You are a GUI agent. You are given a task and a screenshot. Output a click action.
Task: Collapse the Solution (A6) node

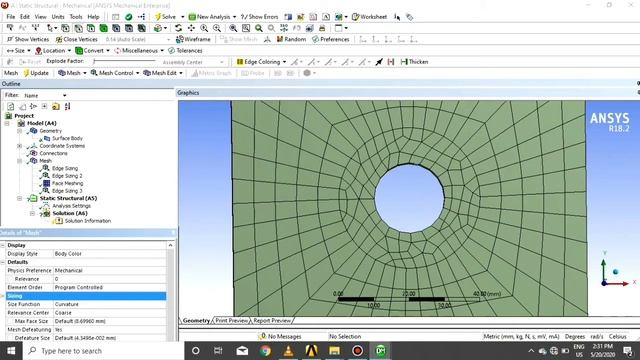click(x=32, y=213)
